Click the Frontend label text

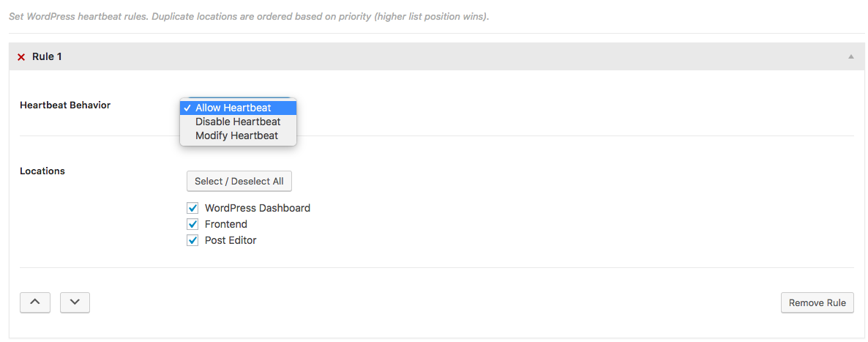pyautogui.click(x=226, y=224)
